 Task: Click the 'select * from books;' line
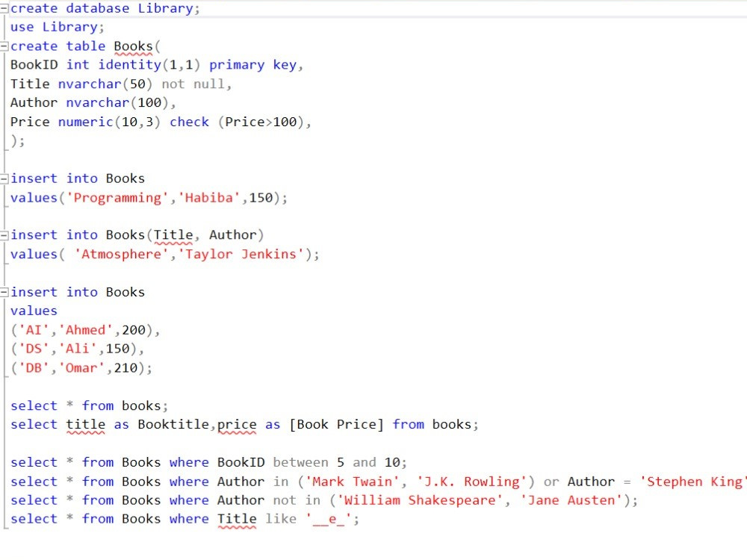point(89,405)
